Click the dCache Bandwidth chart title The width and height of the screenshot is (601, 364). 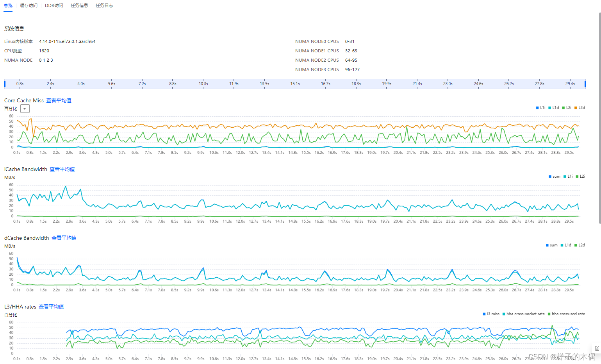pyautogui.click(x=27, y=238)
